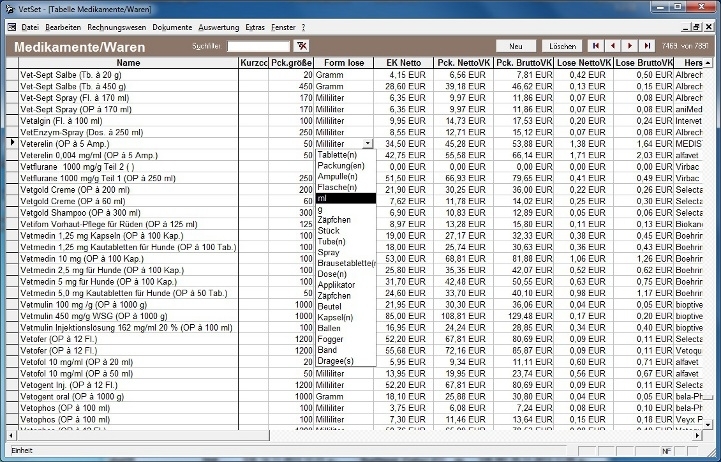Restore the inner document window
721x462 pixels.
click(x=697, y=28)
